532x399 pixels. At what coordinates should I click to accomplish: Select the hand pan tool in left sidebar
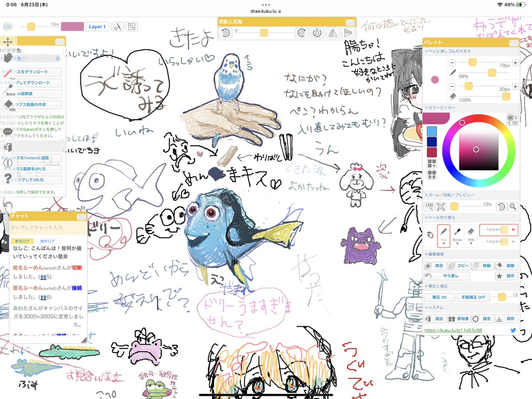point(8,58)
